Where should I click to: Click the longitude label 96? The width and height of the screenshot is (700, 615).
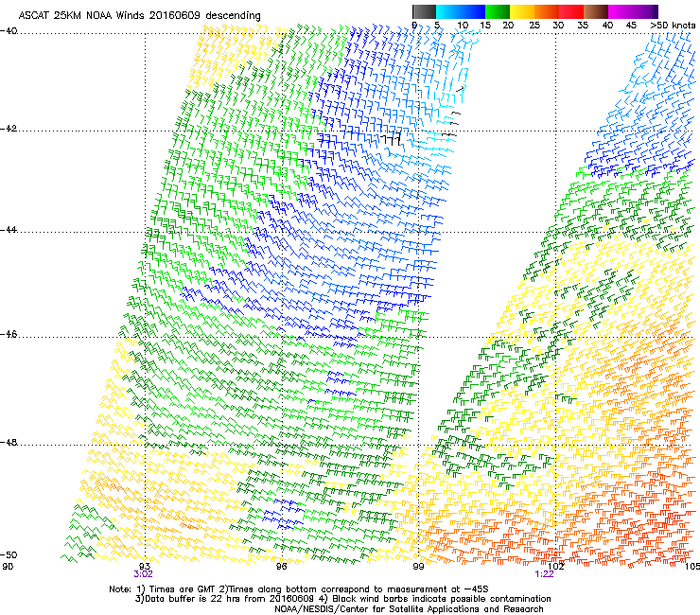coord(281,567)
